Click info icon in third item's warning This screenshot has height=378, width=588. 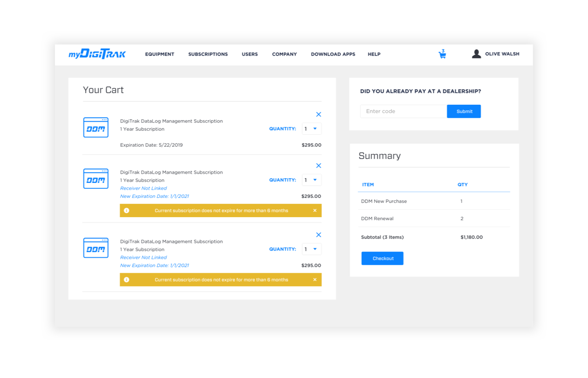pyautogui.click(x=126, y=280)
